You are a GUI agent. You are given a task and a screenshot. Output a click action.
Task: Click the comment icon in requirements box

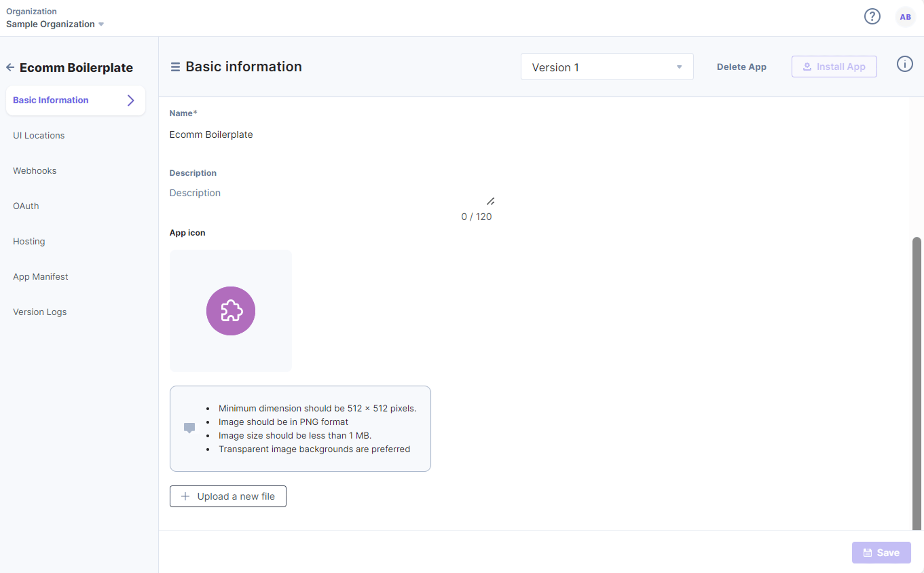(189, 428)
